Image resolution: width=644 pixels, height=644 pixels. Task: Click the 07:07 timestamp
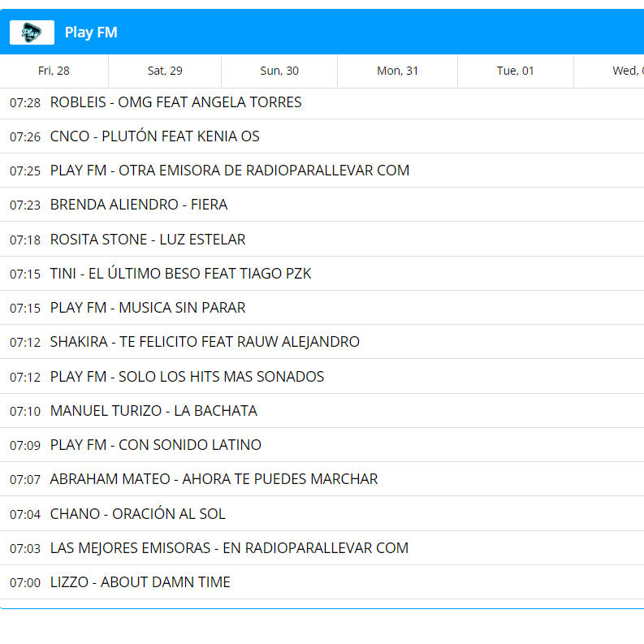25,479
